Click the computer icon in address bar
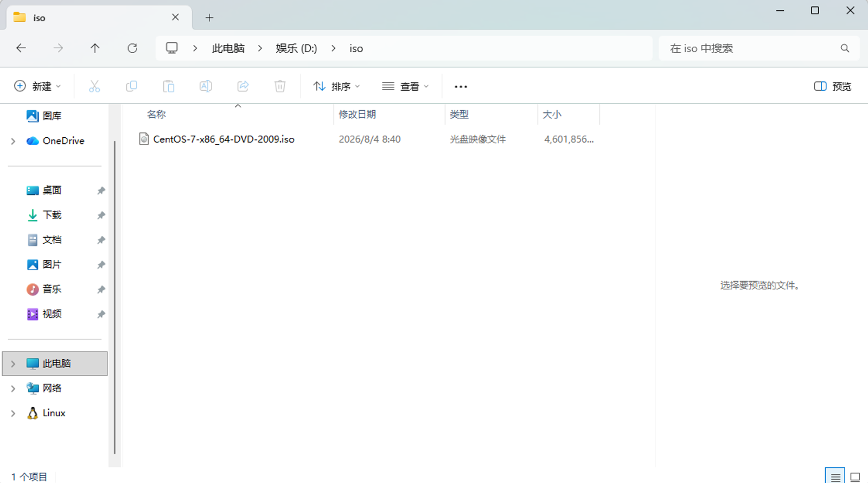This screenshot has height=483, width=868. [x=172, y=48]
